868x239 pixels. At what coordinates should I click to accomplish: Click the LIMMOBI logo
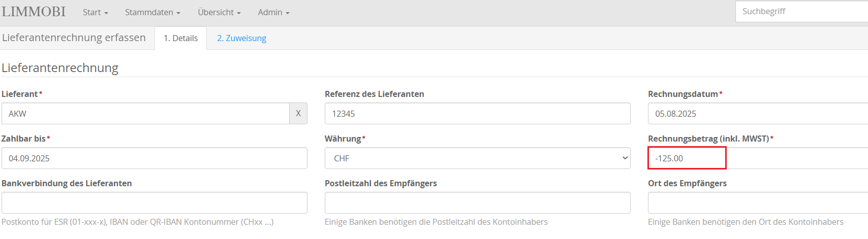click(x=34, y=12)
